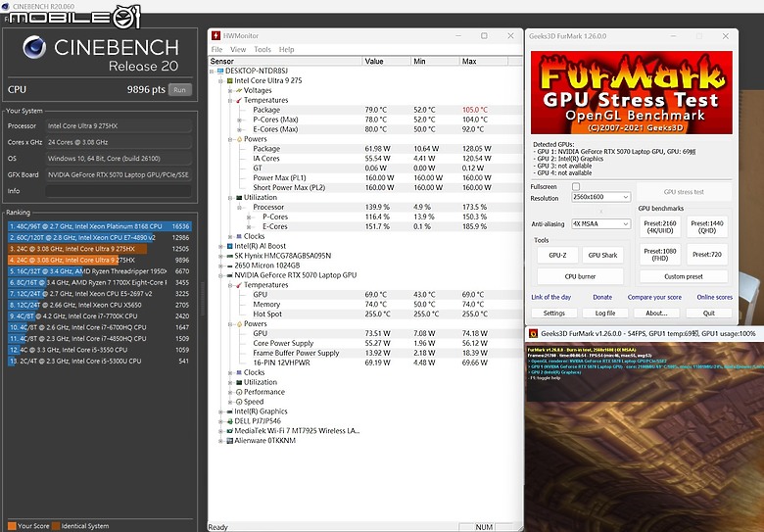Open the FurMark Log file button

click(605, 314)
